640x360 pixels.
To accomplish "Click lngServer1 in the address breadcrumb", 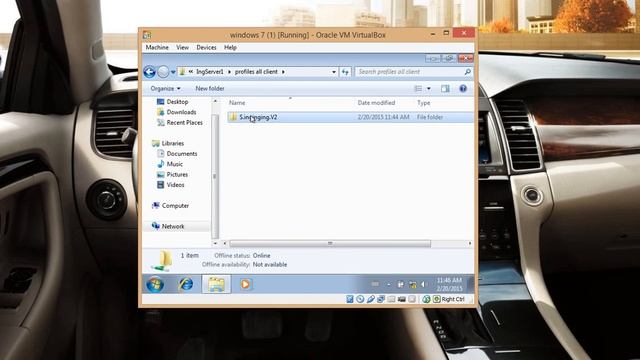I will point(209,72).
